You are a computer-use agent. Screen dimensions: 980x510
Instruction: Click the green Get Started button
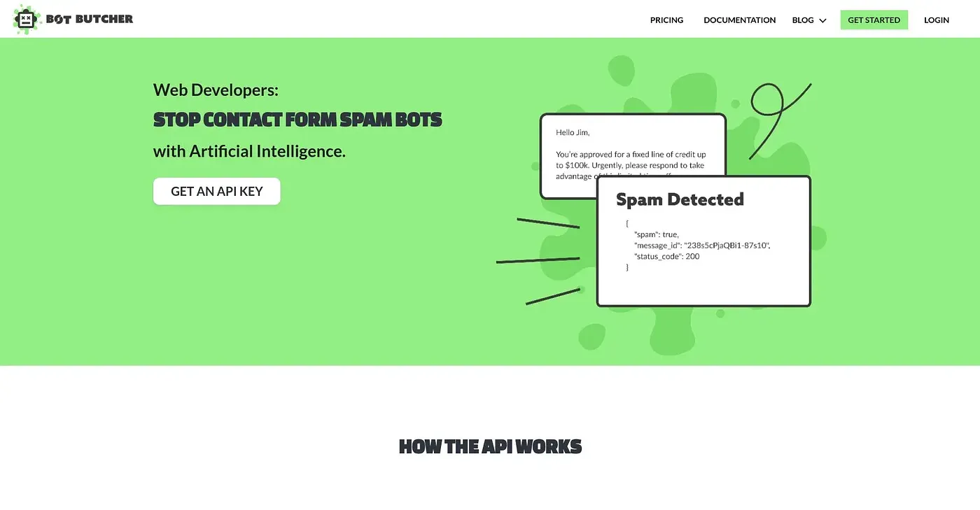tap(874, 20)
